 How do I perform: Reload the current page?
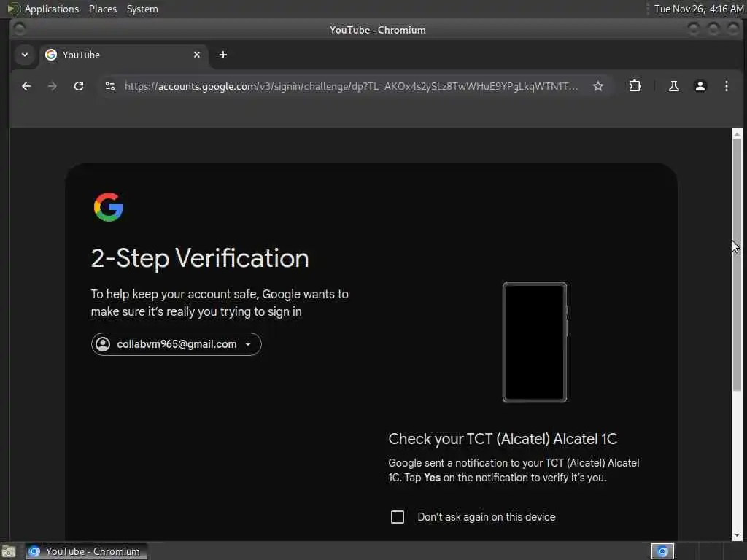[79, 86]
